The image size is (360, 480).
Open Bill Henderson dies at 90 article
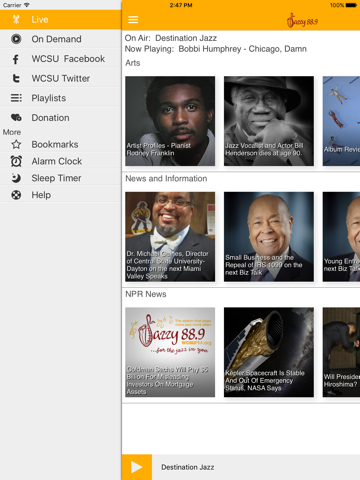269,121
